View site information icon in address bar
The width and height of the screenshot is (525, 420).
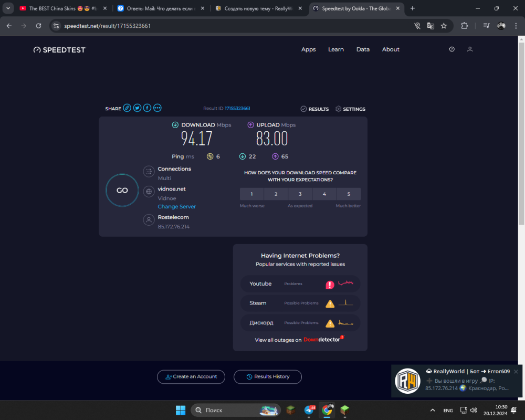point(56,26)
